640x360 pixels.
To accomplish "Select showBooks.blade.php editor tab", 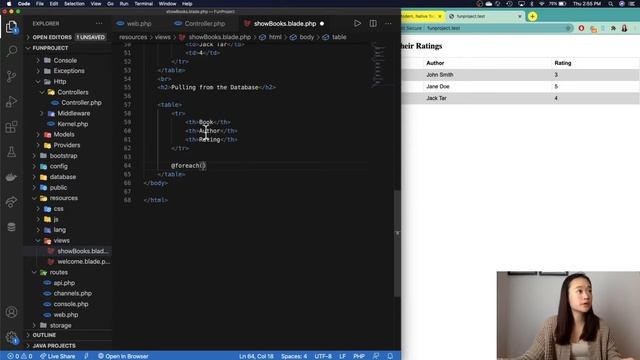I will click(x=284, y=24).
